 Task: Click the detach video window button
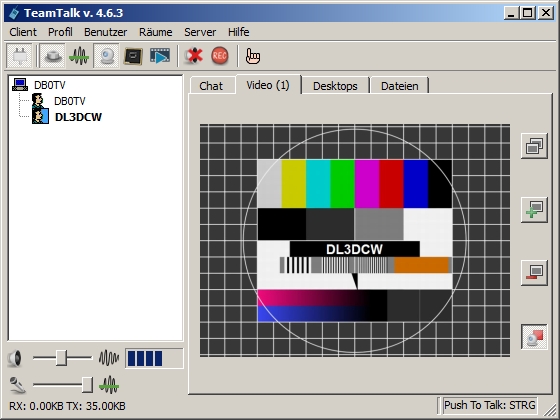click(x=534, y=146)
